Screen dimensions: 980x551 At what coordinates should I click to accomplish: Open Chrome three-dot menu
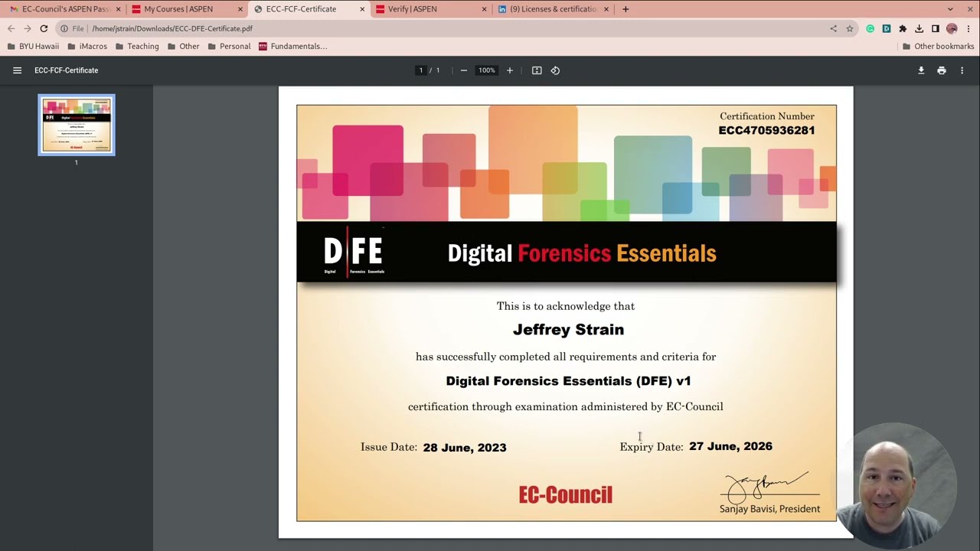969,28
